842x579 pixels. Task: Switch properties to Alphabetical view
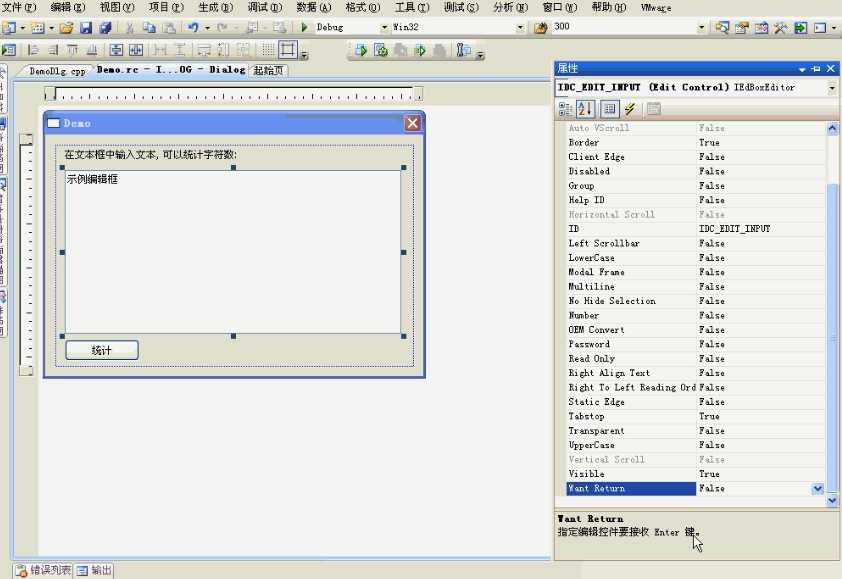[x=585, y=109]
